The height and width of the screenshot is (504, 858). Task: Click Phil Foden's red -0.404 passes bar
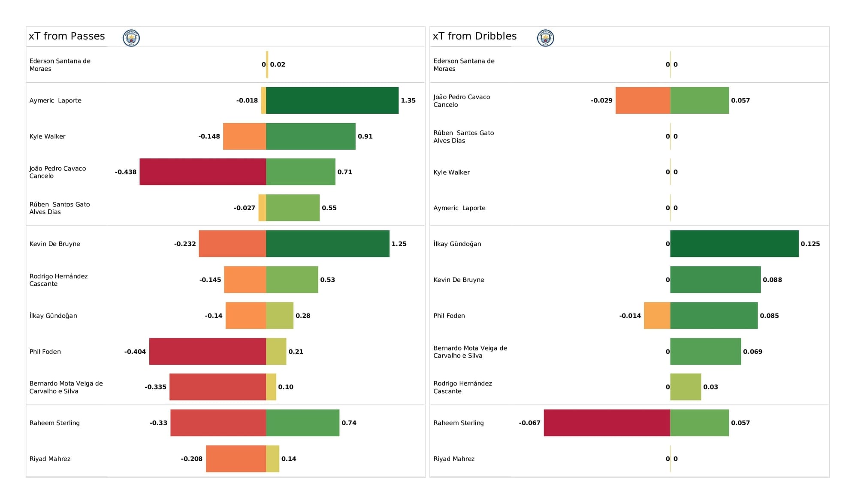(208, 351)
